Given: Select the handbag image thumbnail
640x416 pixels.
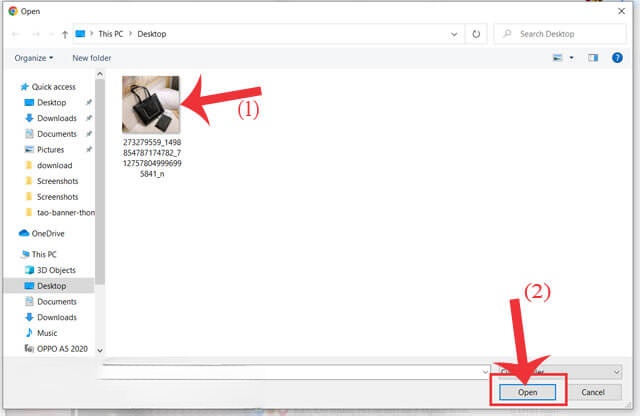Looking at the screenshot, I should pos(151,105).
